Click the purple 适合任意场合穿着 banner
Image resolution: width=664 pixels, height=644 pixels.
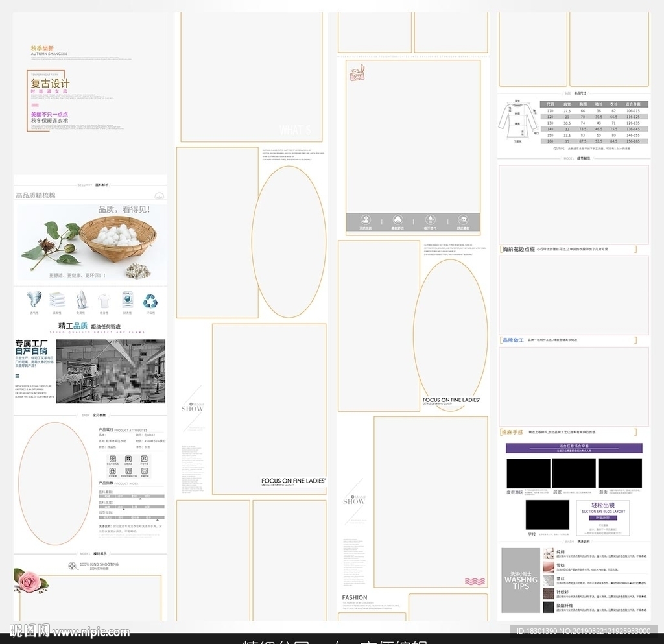574,447
